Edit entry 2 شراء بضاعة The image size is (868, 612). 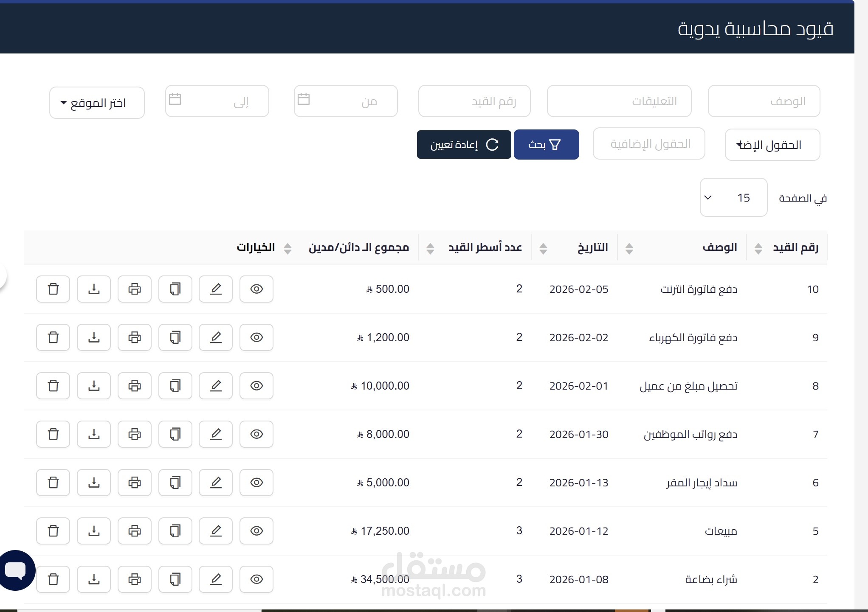[216, 579]
